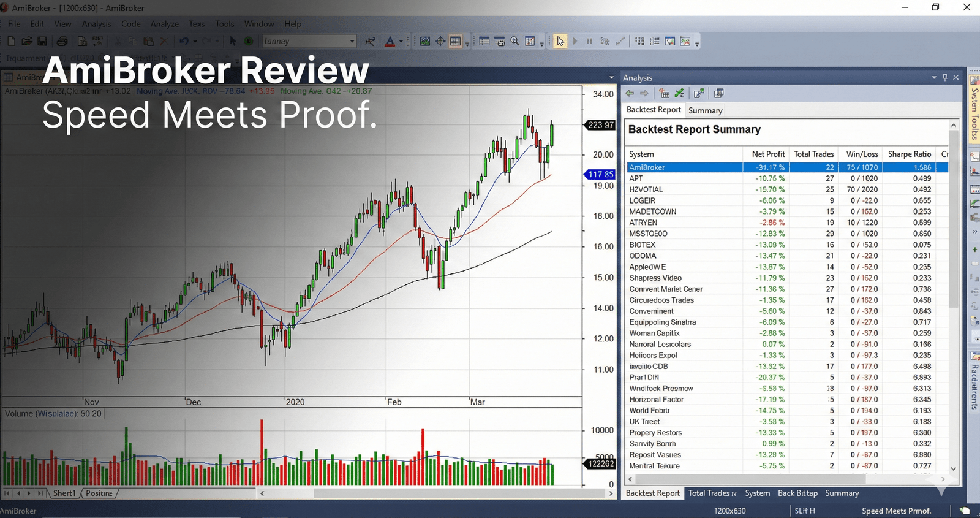Select the H2VOTIAL row

(x=787, y=189)
